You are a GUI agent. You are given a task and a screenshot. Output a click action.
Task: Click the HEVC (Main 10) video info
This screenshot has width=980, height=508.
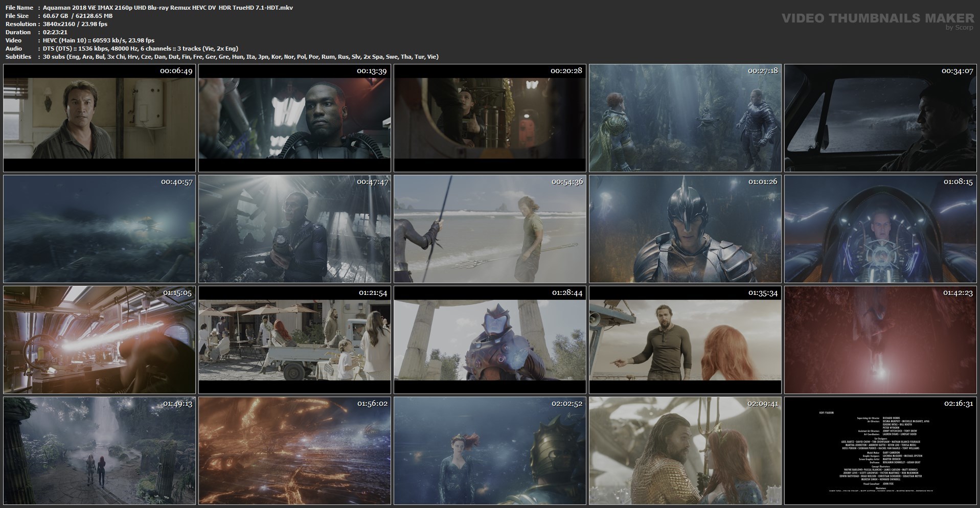tap(99, 40)
